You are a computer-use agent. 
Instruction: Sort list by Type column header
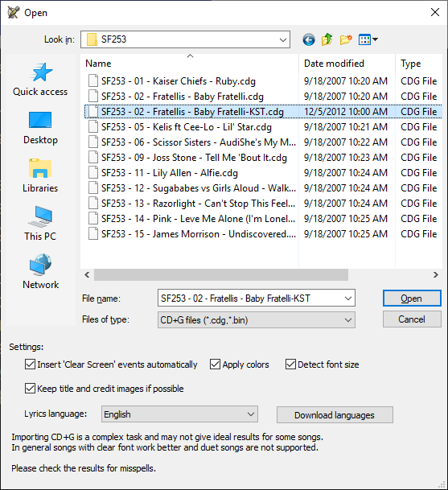click(x=418, y=64)
